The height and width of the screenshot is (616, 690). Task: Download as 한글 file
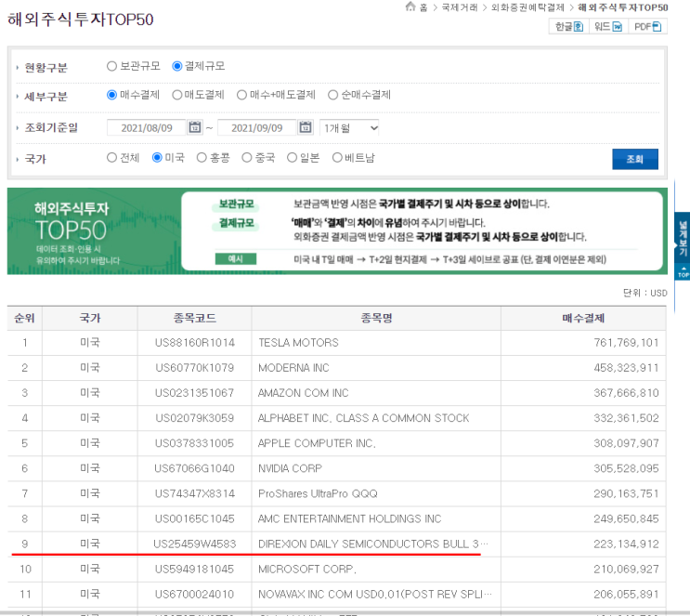pos(569,27)
